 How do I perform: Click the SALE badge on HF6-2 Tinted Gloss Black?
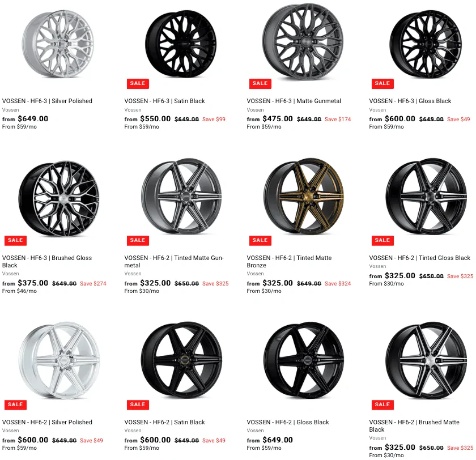[382, 240]
